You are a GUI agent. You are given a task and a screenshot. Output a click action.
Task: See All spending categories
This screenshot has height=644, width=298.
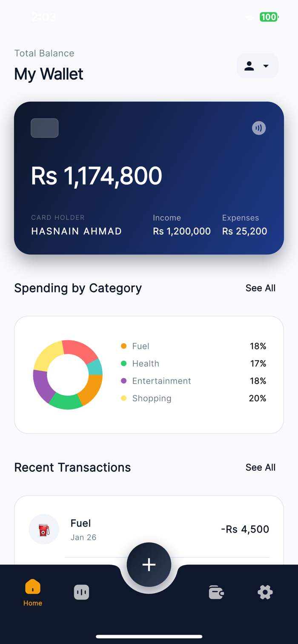click(x=260, y=288)
